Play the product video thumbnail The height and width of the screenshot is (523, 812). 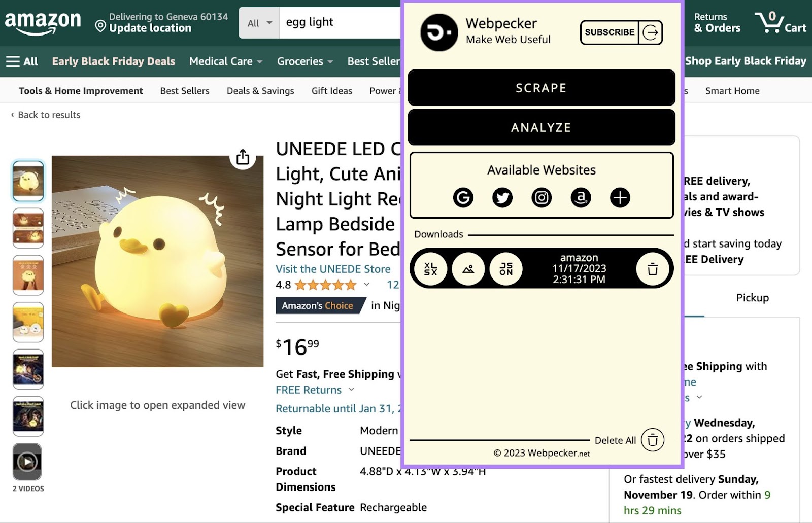[x=27, y=462]
